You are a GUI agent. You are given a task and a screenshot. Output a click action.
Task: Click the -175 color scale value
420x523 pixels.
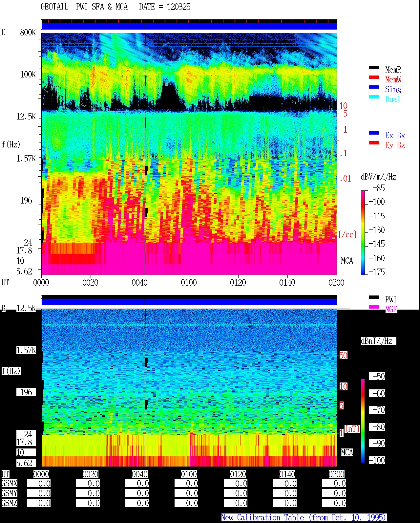(377, 272)
